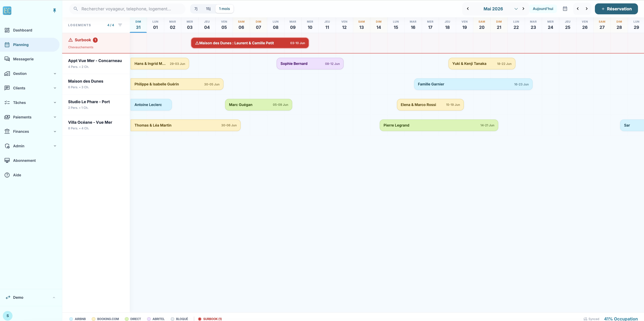Click the Aide question mark icon
Viewport: 644px width, 321px height.
pos(7,175)
